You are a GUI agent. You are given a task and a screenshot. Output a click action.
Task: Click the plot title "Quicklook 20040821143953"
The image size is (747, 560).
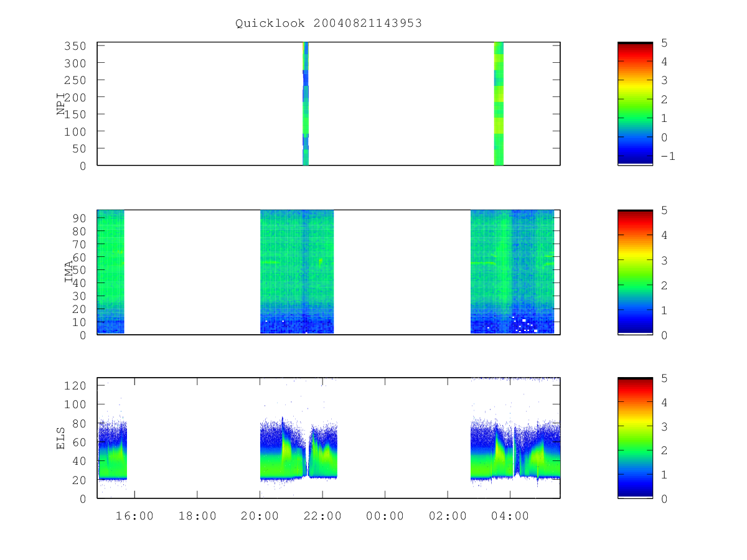[329, 23]
